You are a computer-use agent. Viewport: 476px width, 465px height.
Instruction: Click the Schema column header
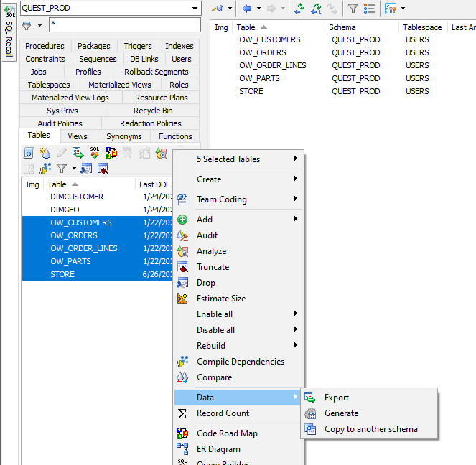361,27
